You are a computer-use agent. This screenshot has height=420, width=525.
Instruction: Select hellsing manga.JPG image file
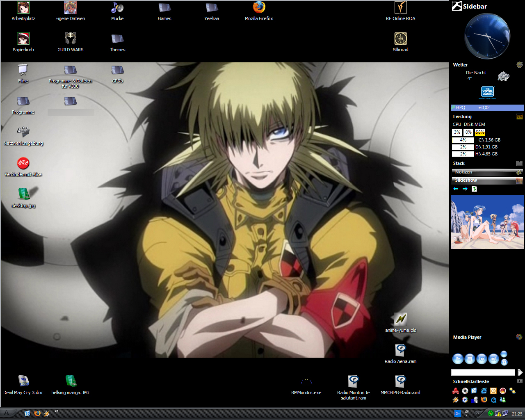(70, 385)
